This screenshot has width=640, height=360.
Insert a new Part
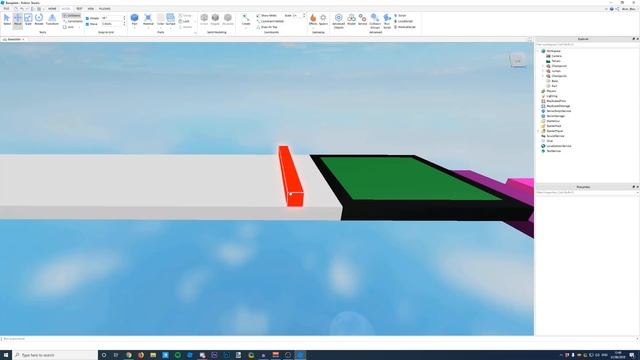tap(134, 20)
